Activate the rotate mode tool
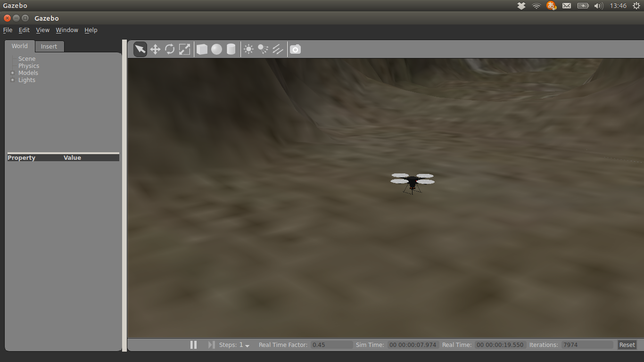This screenshot has width=644, height=362. pyautogui.click(x=170, y=49)
